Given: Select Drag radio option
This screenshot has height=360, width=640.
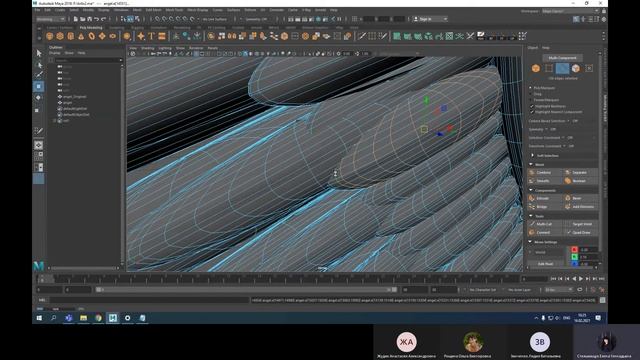Looking at the screenshot, I should point(531,94).
